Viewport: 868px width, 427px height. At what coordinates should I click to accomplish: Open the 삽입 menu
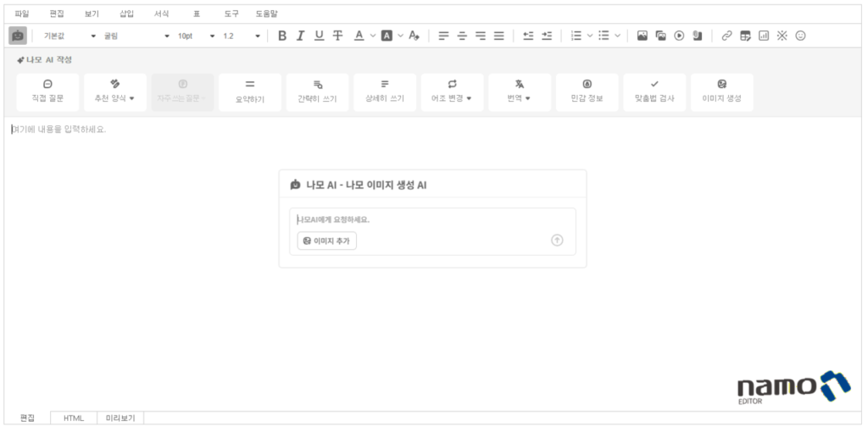click(126, 14)
